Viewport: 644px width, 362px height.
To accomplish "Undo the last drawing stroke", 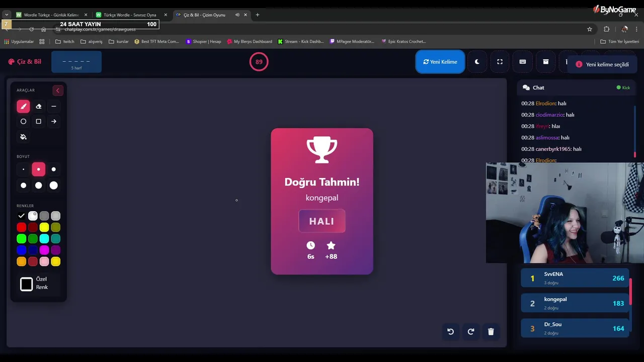I will click(451, 331).
